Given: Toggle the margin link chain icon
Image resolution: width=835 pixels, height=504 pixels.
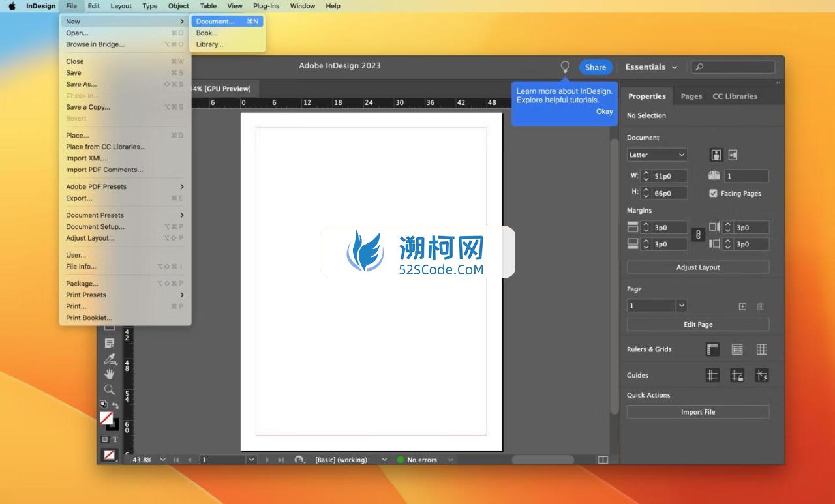Looking at the screenshot, I should pyautogui.click(x=697, y=235).
